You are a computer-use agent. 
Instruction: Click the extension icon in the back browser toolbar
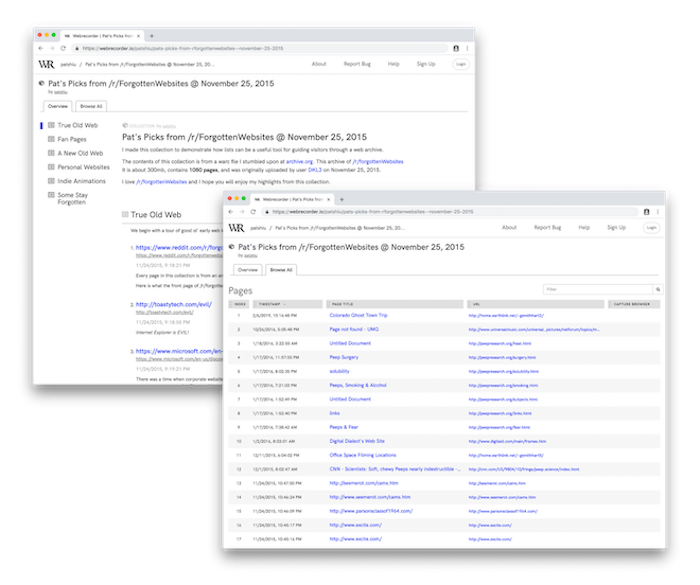tap(456, 47)
